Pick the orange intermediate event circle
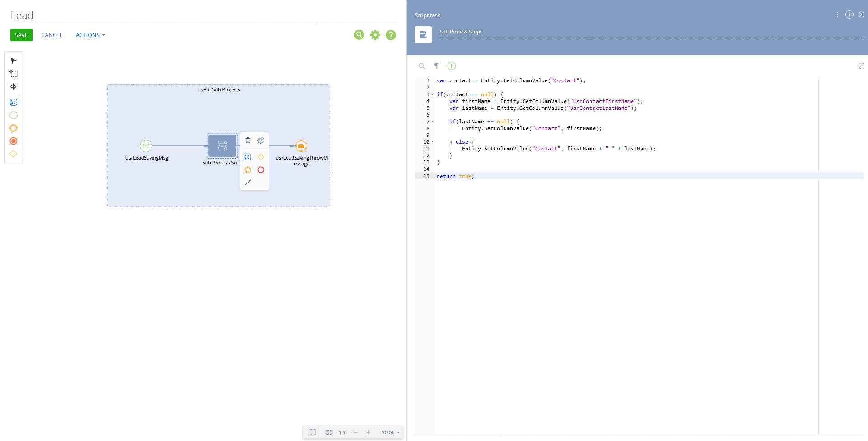The width and height of the screenshot is (868, 441). pyautogui.click(x=14, y=128)
